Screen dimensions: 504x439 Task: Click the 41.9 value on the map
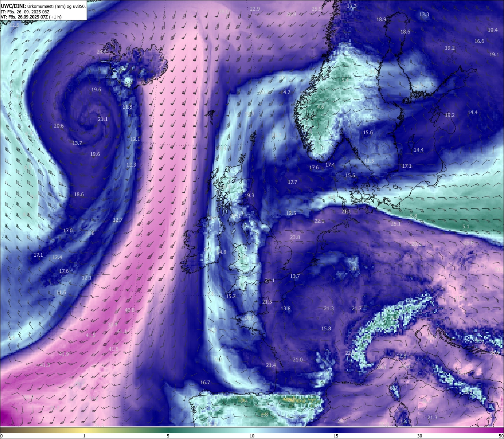pos(64,354)
